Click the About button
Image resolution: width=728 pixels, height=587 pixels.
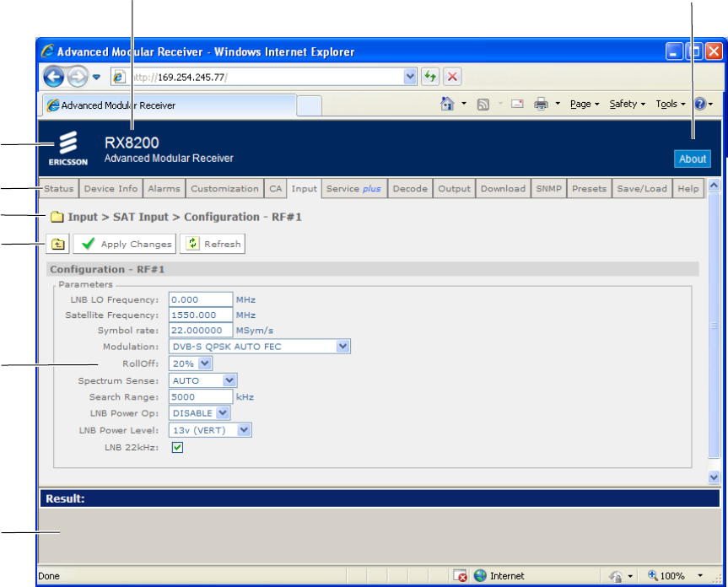coord(693,159)
